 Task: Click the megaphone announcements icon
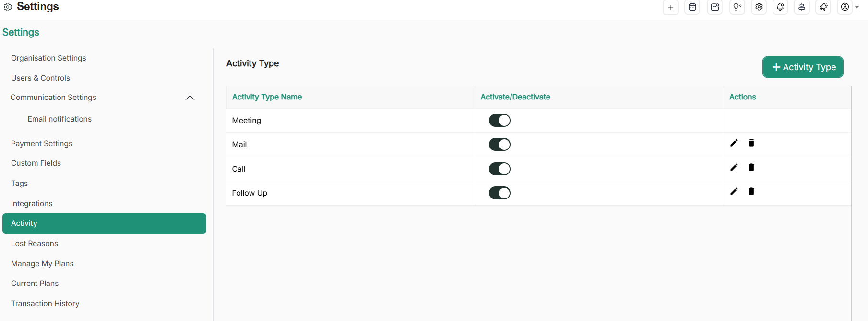[823, 7]
